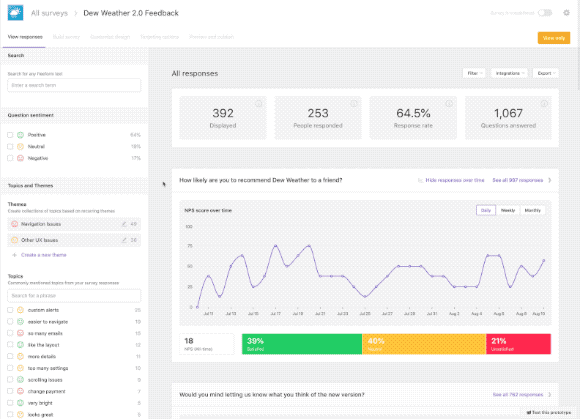Viewport: 580px width, 419px height.
Task: Switch to the Customize design tab
Action: point(110,37)
